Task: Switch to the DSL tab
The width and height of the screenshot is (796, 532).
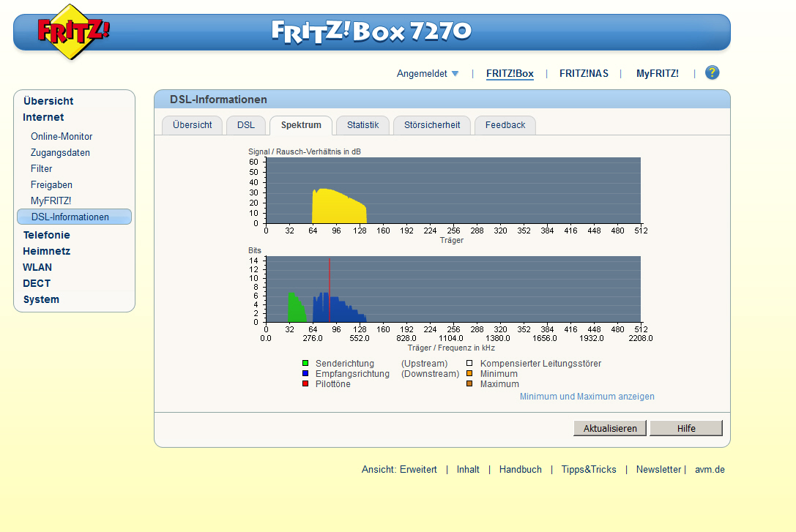Action: coord(246,125)
